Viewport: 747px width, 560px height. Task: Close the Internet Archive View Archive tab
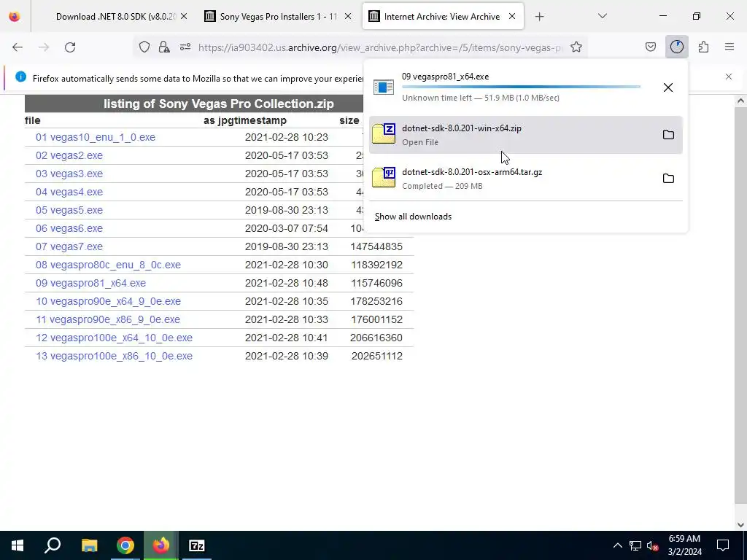point(512,17)
